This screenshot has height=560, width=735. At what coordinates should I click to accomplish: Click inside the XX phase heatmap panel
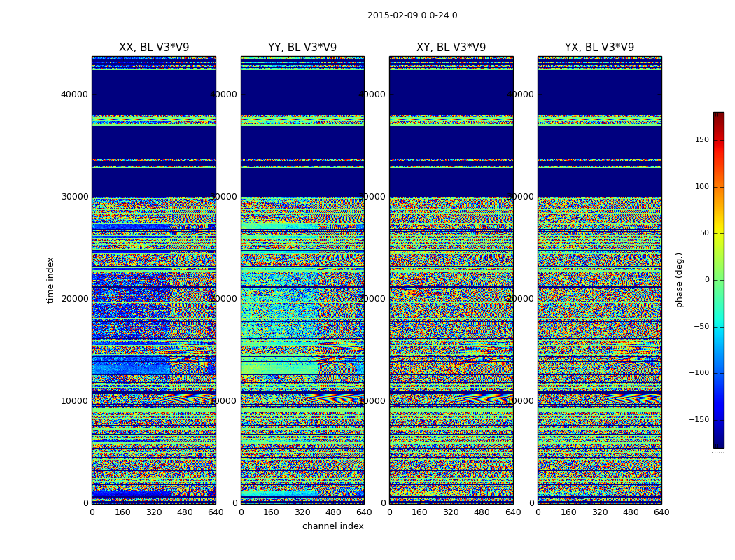[x=154, y=280]
